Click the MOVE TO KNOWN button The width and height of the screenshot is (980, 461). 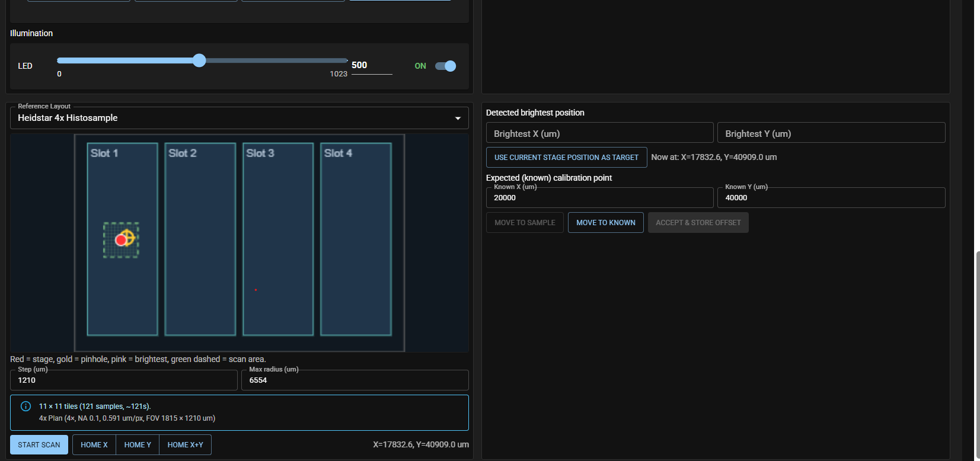point(606,223)
